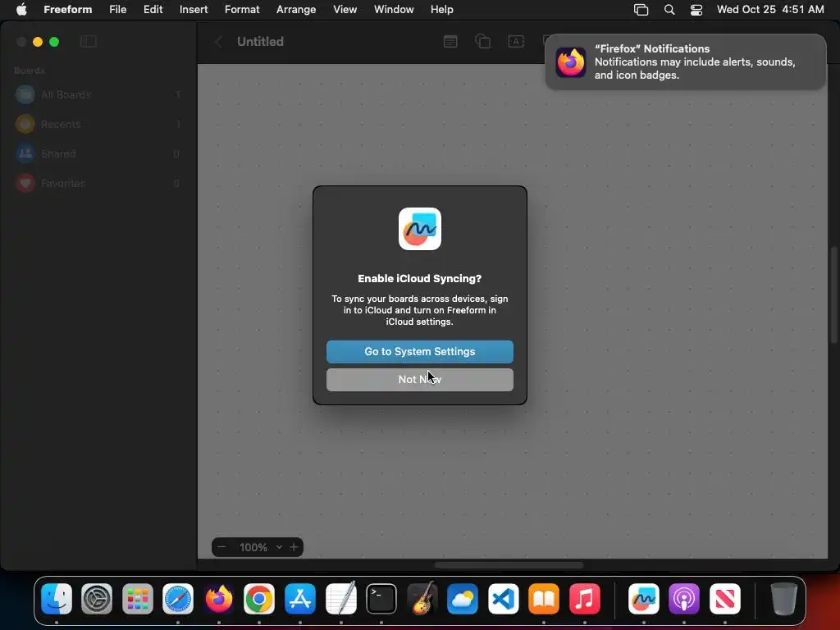Open the Freeform app menu

click(67, 9)
